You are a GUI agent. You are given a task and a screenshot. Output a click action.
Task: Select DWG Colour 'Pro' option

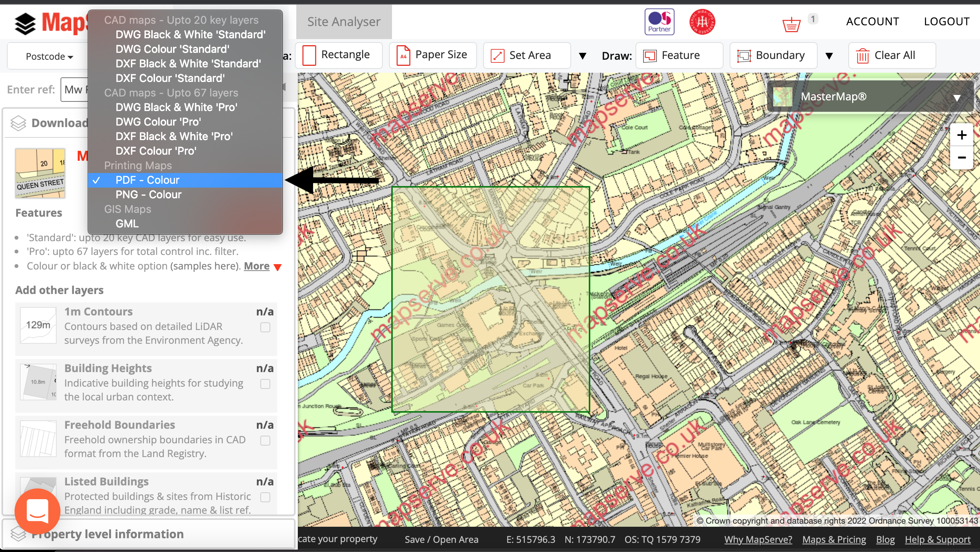coord(185,122)
